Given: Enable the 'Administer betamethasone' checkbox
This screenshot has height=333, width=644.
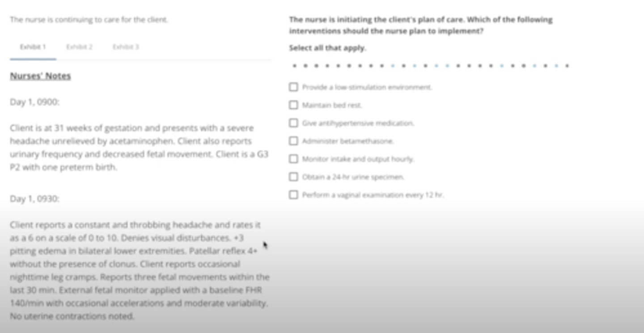Looking at the screenshot, I should tap(293, 141).
